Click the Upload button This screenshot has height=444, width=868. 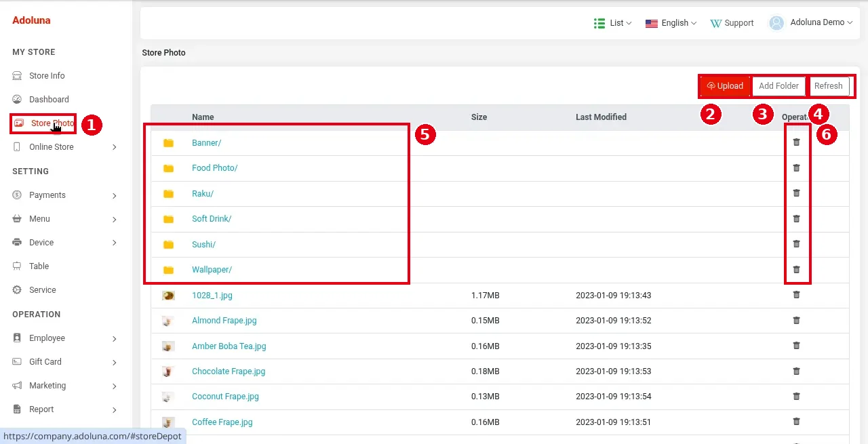click(725, 86)
